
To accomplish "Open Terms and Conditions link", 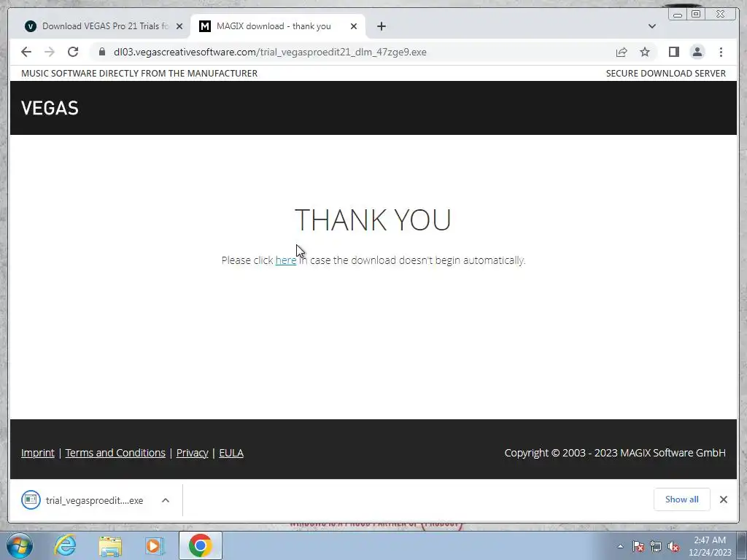I will (x=115, y=453).
